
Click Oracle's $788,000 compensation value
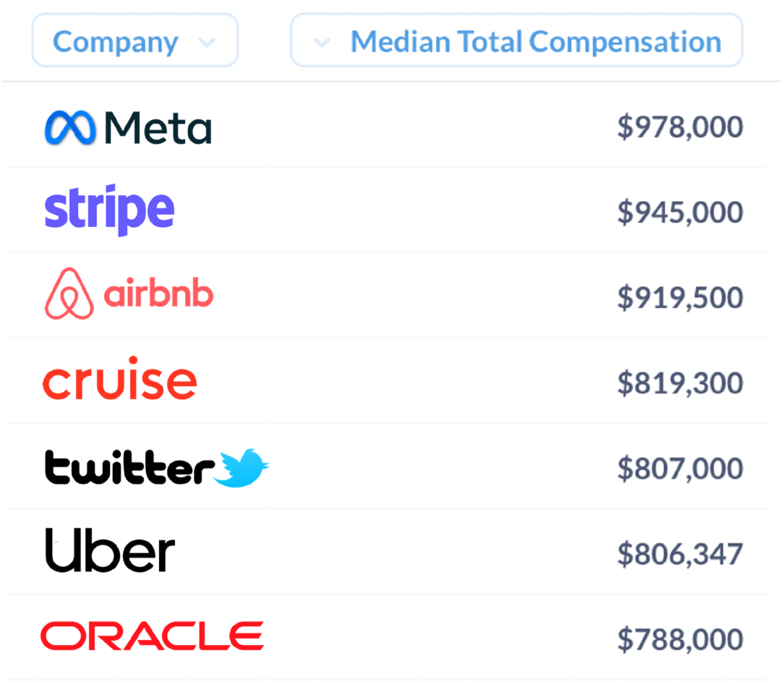(x=680, y=639)
